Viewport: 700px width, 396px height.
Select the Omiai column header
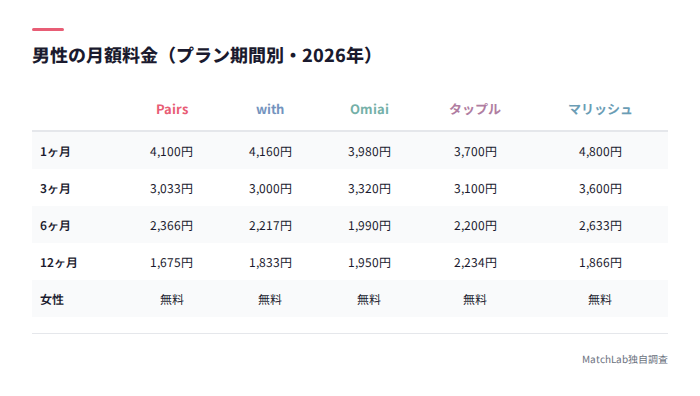369,109
